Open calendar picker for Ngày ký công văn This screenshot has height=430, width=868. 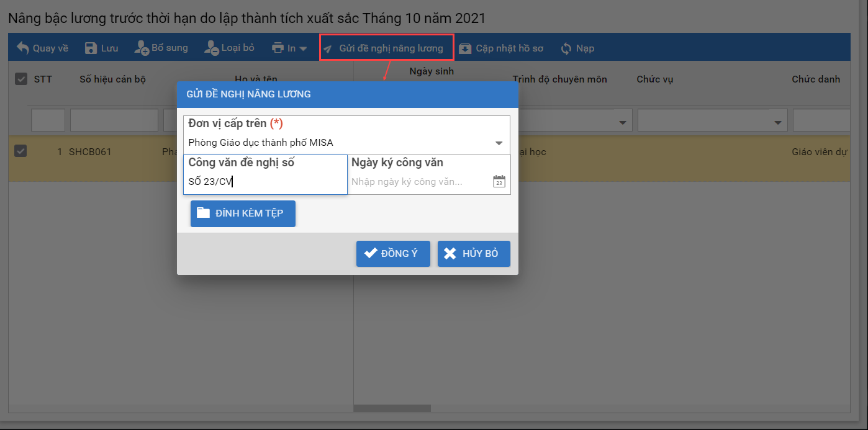click(499, 182)
